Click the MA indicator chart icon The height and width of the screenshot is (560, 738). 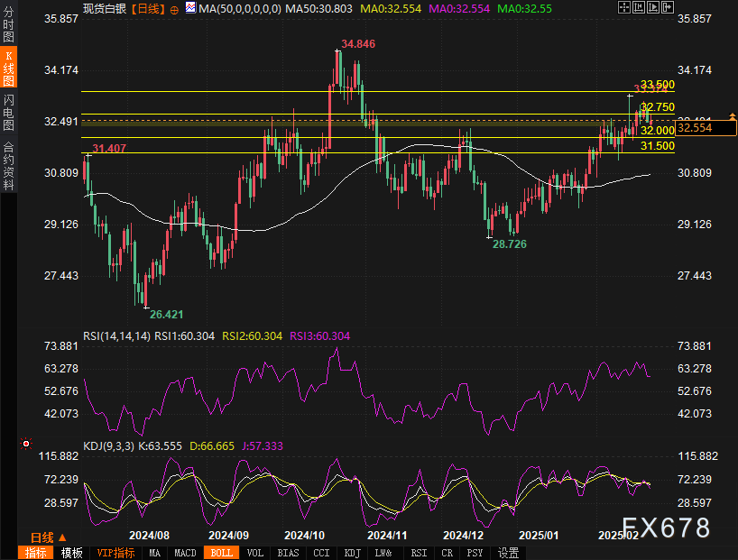189,8
